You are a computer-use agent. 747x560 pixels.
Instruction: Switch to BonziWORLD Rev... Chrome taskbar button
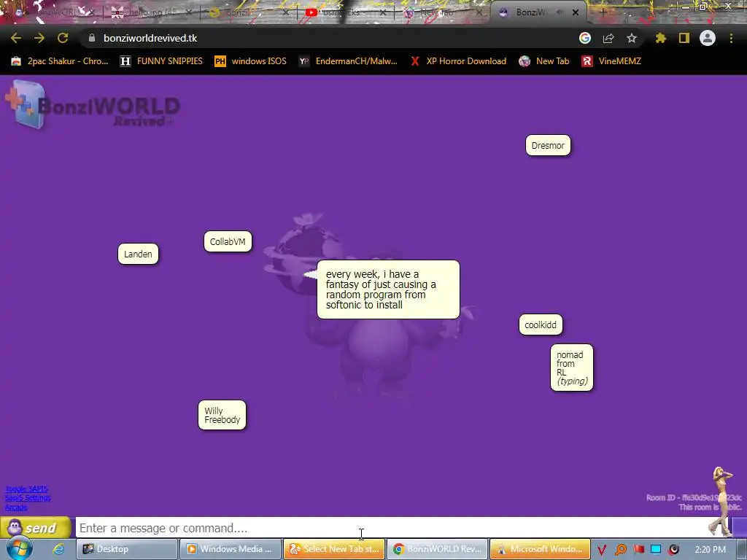click(x=438, y=549)
